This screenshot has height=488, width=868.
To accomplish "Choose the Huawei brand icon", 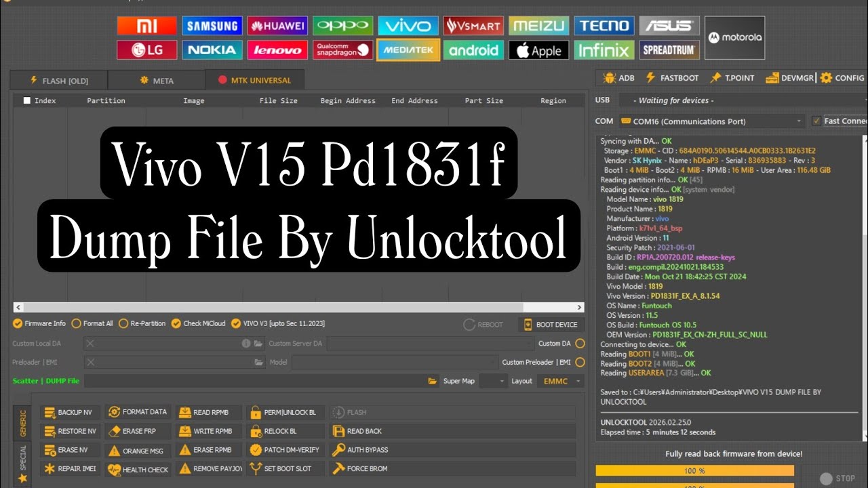I will point(277,26).
